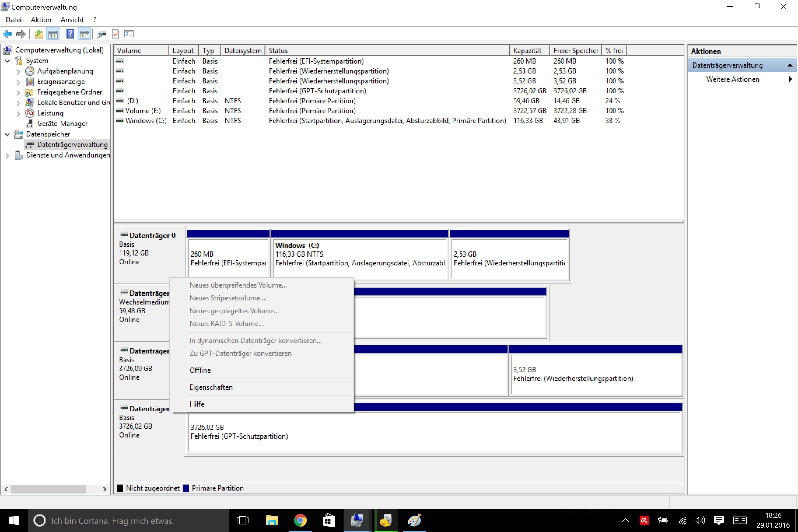Screen dimensions: 798x532
Task: Click Weitere Aktionen in actions pane
Action: click(732, 79)
